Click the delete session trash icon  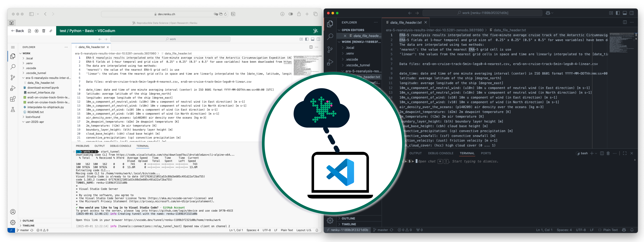pyautogui.click(x=44, y=31)
